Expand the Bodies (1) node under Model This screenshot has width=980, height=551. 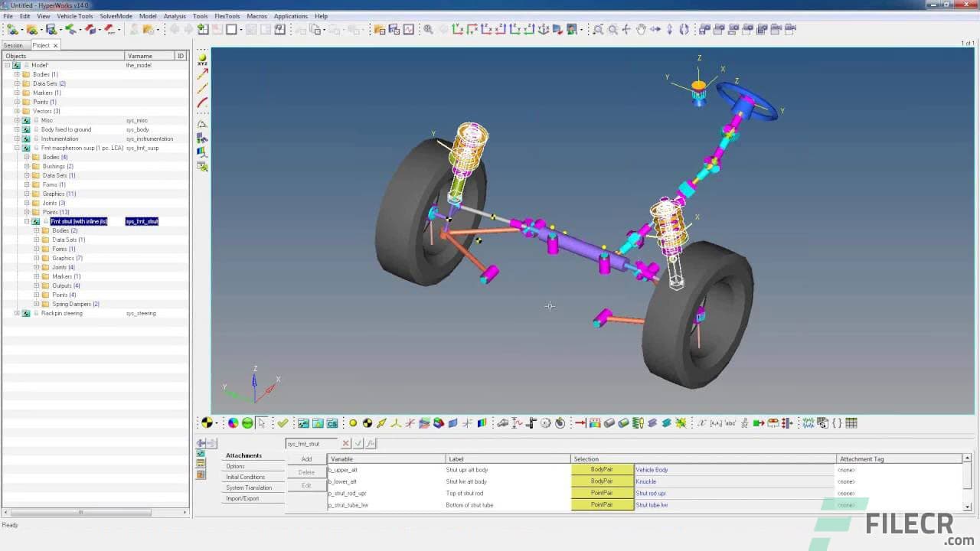[17, 74]
